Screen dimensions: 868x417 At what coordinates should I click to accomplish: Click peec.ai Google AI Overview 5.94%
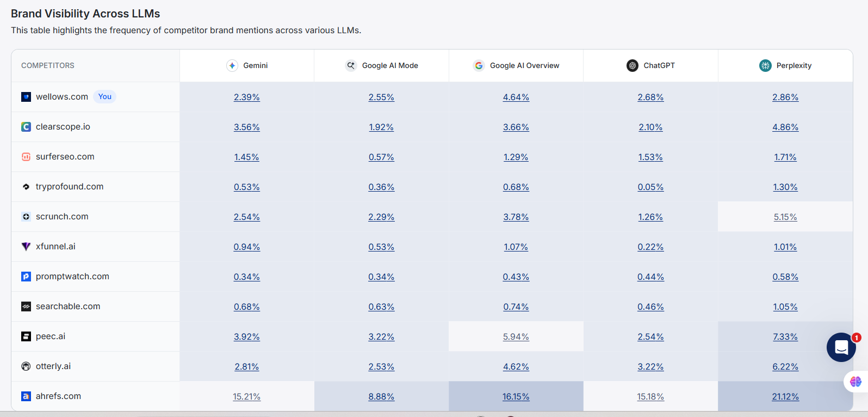pos(516,337)
